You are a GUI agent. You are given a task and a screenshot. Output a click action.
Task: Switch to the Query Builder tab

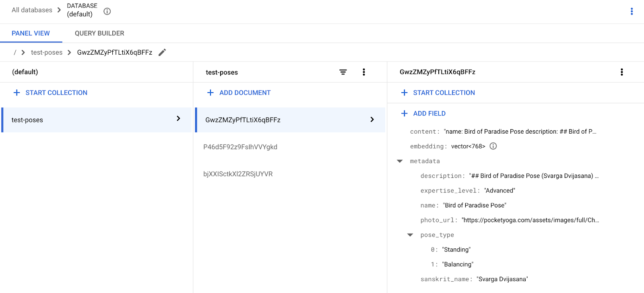click(x=99, y=33)
